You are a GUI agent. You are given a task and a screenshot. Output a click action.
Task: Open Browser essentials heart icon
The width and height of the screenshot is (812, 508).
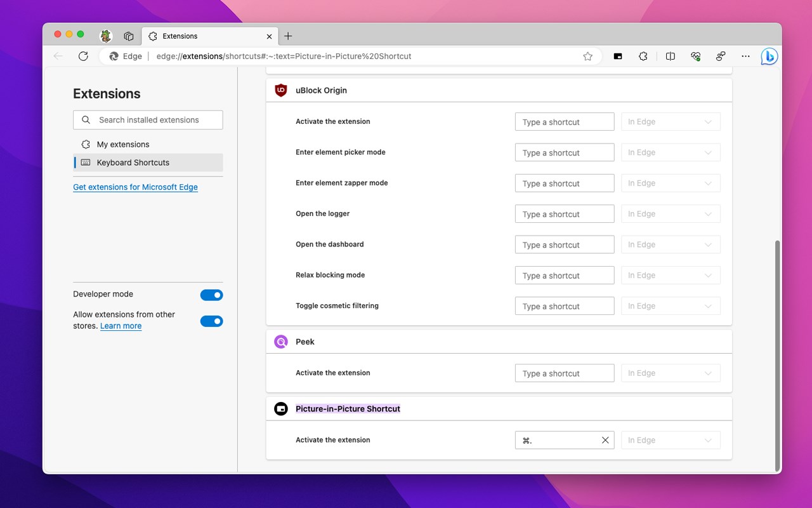click(x=696, y=56)
